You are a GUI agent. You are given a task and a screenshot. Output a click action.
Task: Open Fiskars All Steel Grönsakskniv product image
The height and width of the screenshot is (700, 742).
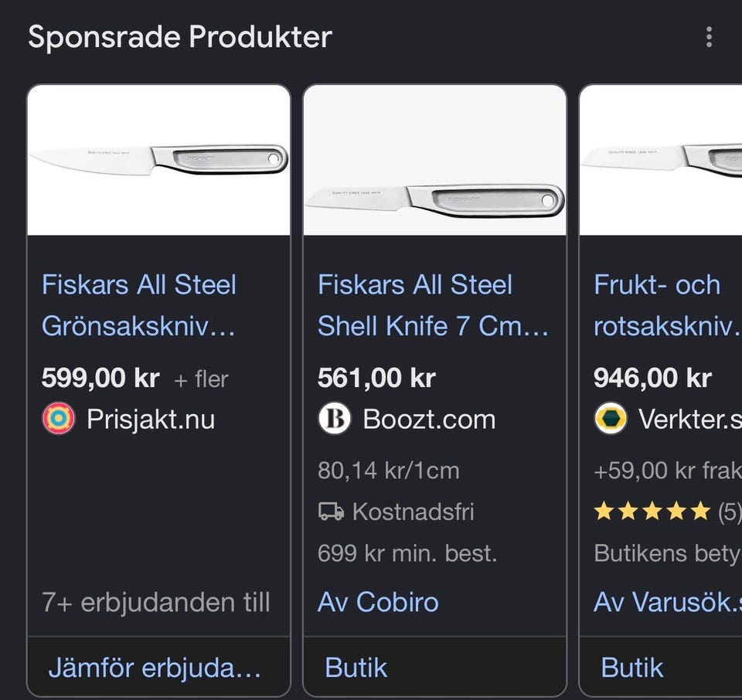point(158,160)
